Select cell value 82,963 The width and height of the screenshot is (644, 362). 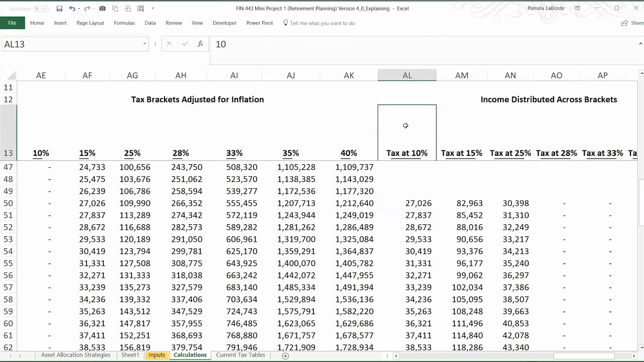tap(469, 204)
